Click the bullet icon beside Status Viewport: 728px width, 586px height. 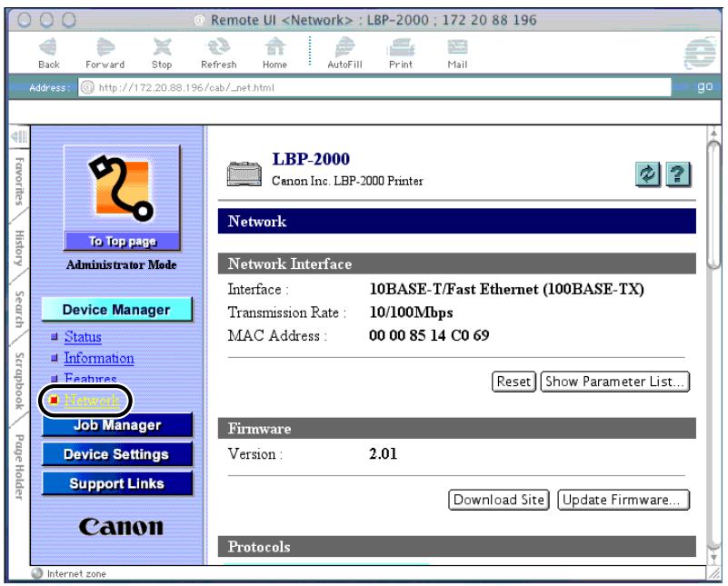[x=55, y=336]
